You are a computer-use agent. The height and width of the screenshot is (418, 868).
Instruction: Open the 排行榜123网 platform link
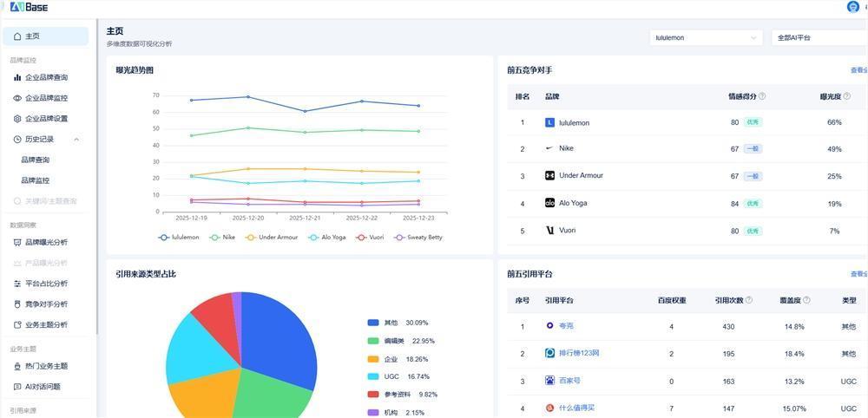tap(578, 354)
